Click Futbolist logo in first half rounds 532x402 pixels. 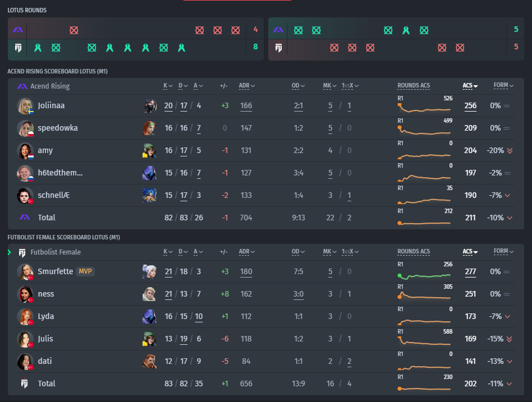[x=18, y=48]
